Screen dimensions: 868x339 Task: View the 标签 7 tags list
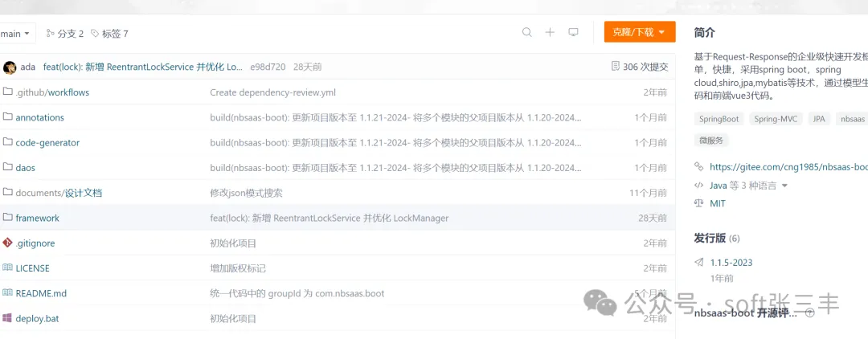point(115,34)
